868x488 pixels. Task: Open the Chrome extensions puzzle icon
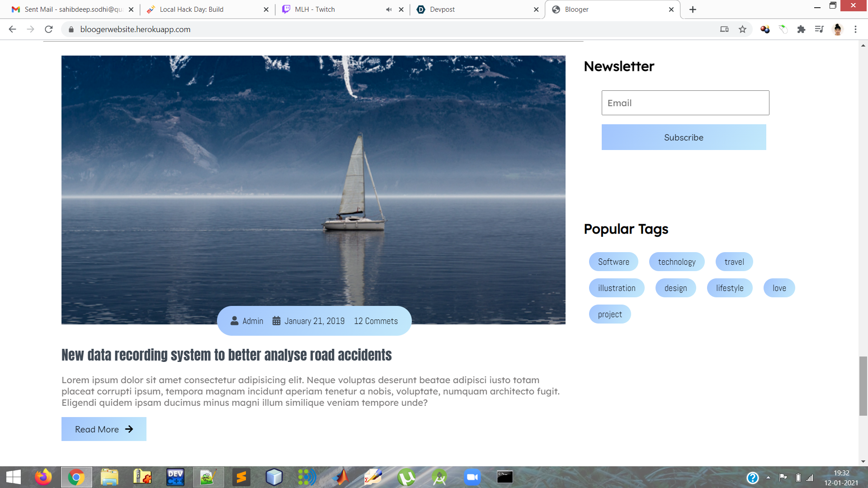[801, 29]
